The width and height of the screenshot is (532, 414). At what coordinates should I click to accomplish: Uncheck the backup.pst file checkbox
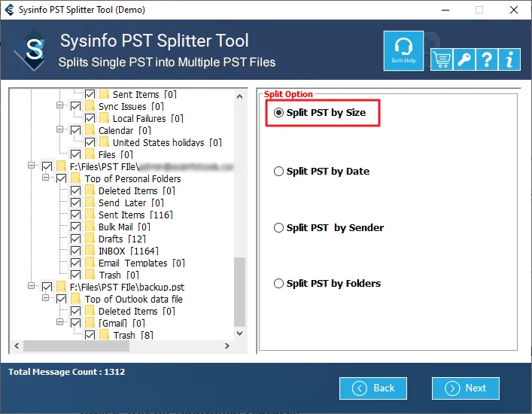47,287
